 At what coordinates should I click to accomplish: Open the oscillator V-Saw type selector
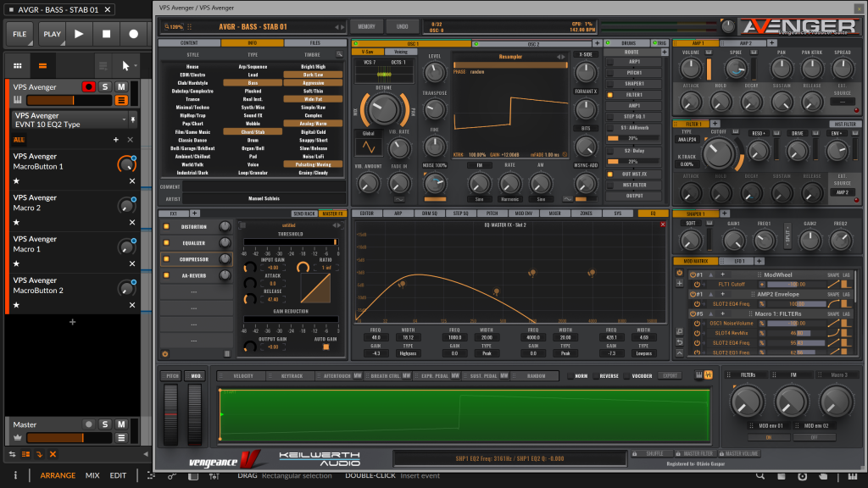point(368,52)
